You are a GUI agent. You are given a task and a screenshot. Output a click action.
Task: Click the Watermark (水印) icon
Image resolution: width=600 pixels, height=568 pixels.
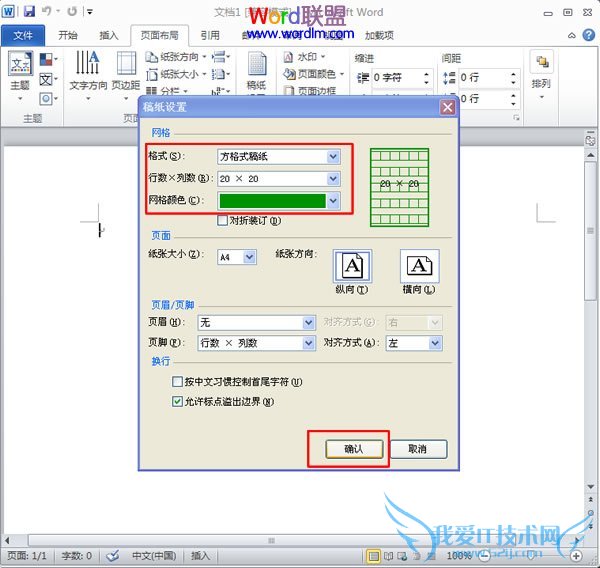[288, 57]
